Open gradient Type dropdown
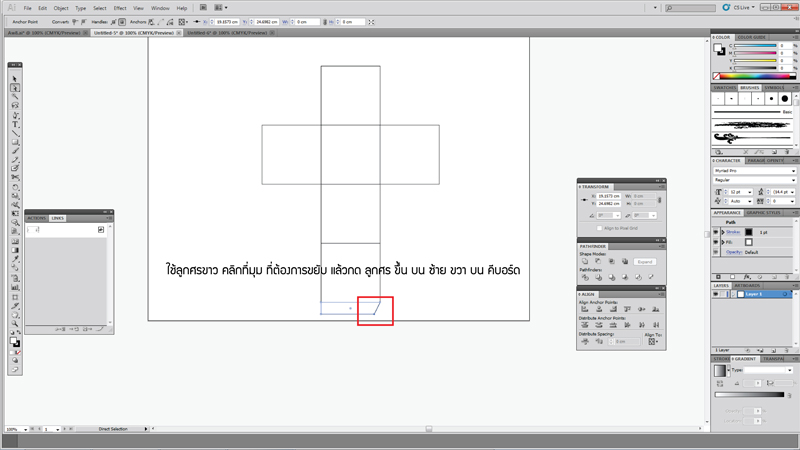Image resolution: width=800 pixels, height=450 pixels. point(790,370)
